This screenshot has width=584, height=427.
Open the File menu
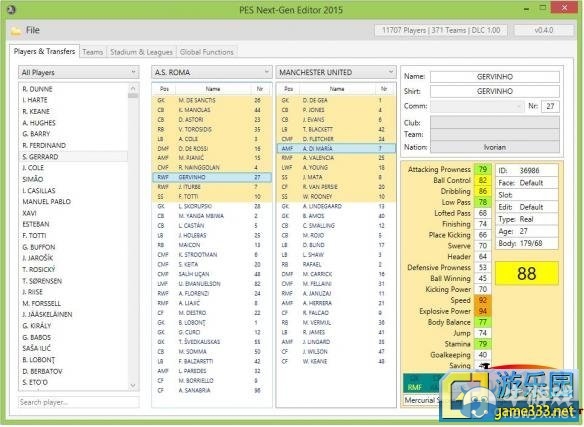32,30
